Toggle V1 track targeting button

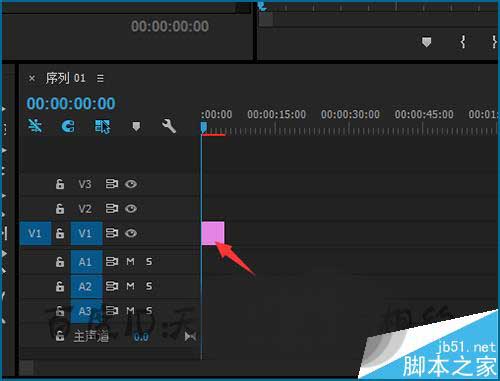(x=86, y=233)
